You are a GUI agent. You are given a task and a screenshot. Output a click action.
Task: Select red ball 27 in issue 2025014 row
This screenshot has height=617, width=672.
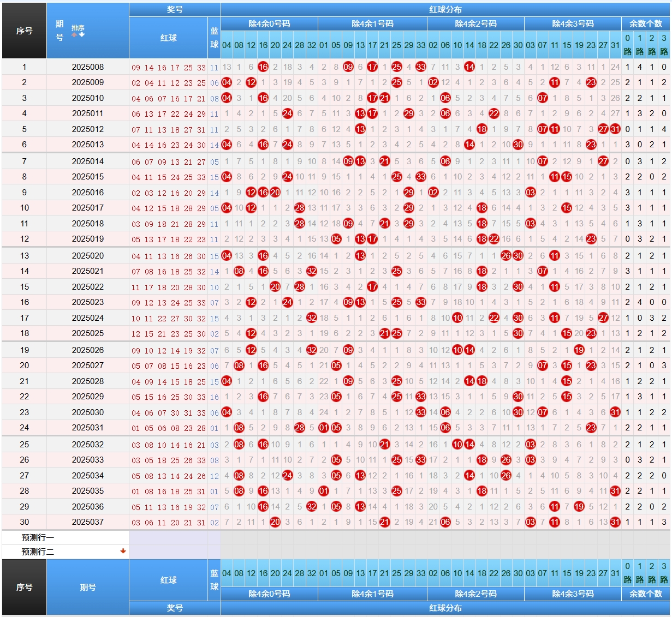click(603, 161)
